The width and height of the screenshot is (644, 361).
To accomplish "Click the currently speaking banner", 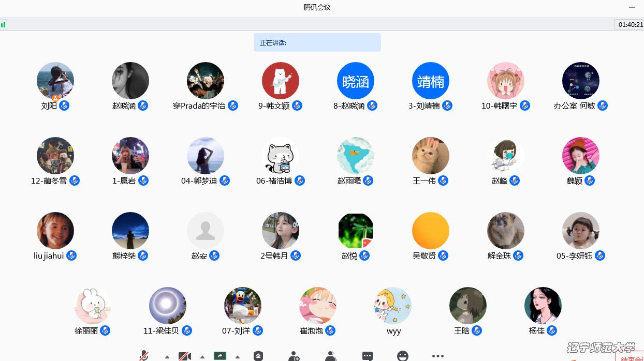I will point(317,42).
